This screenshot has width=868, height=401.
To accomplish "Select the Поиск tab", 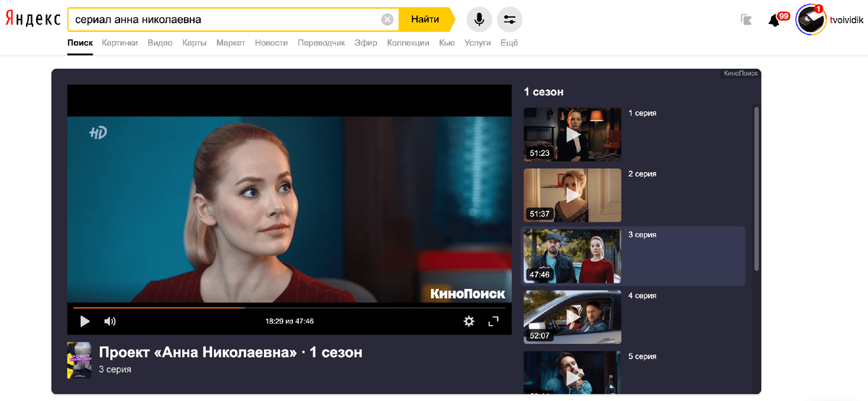I will pos(80,43).
